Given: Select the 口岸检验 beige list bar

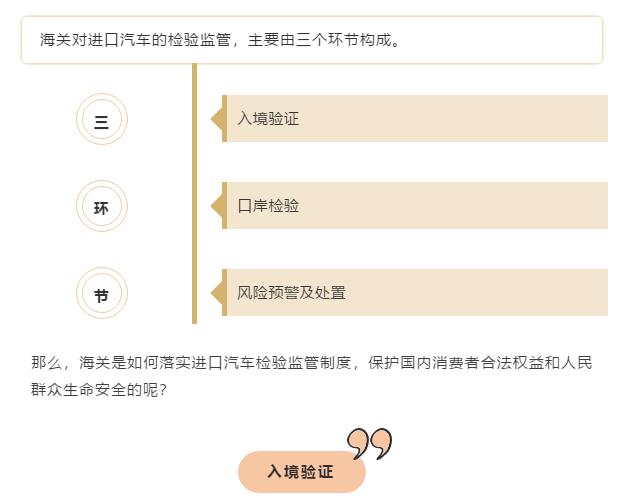Looking at the screenshot, I should tap(415, 206).
